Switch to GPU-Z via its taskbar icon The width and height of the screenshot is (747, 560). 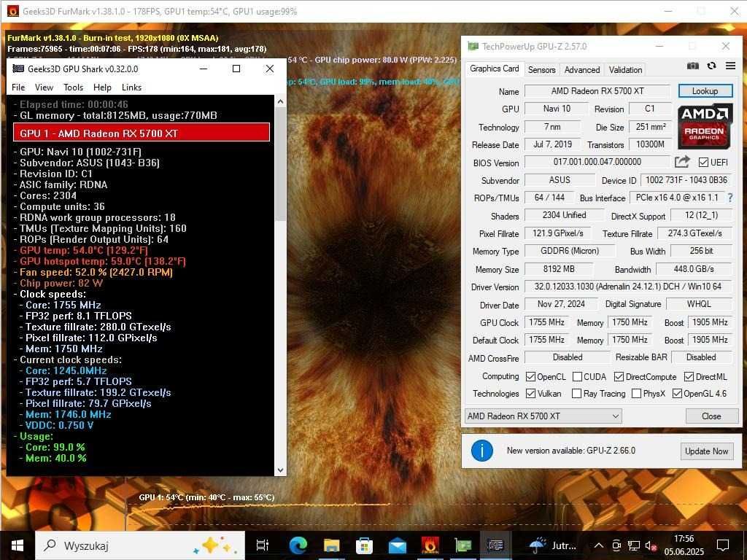tap(463, 545)
